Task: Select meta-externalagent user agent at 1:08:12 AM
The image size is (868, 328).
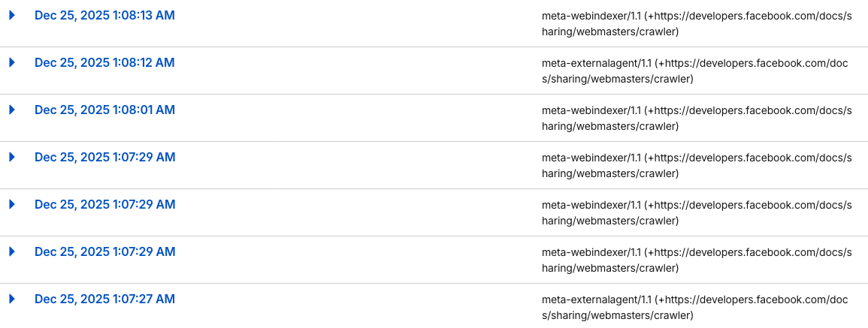Action: [x=694, y=71]
